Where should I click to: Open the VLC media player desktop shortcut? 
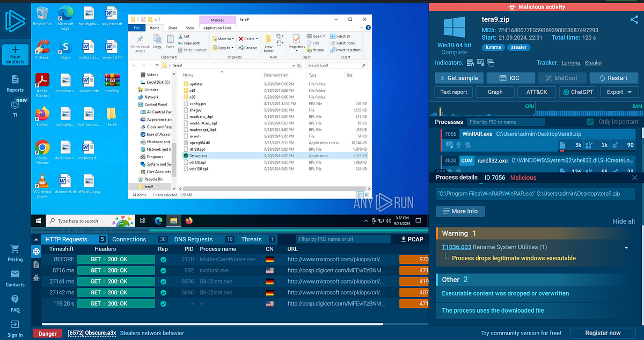pos(42,186)
